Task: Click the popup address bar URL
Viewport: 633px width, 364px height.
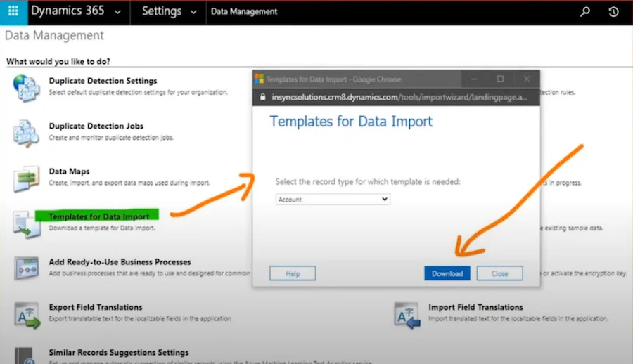Action: (x=399, y=97)
